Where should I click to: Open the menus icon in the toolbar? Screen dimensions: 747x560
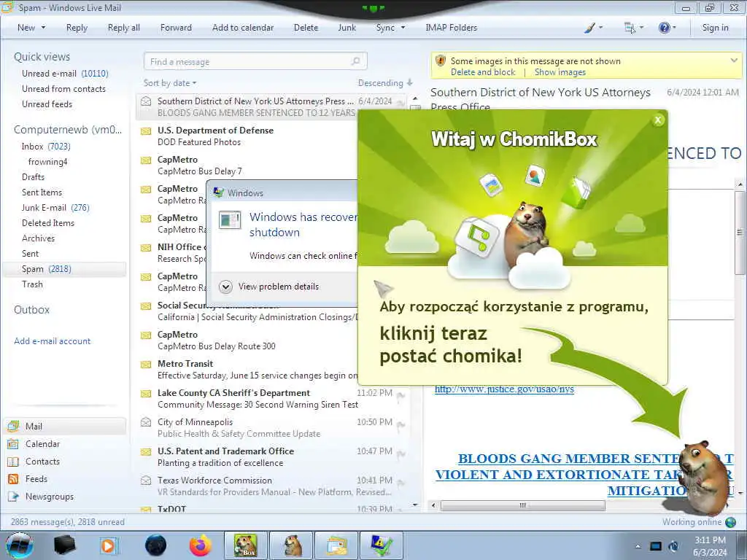(x=630, y=28)
